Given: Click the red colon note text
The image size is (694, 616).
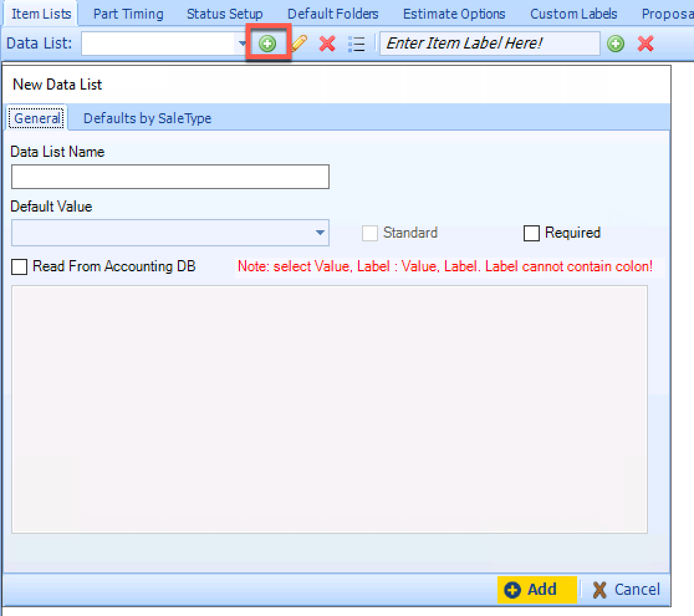Looking at the screenshot, I should pyautogui.click(x=445, y=266).
